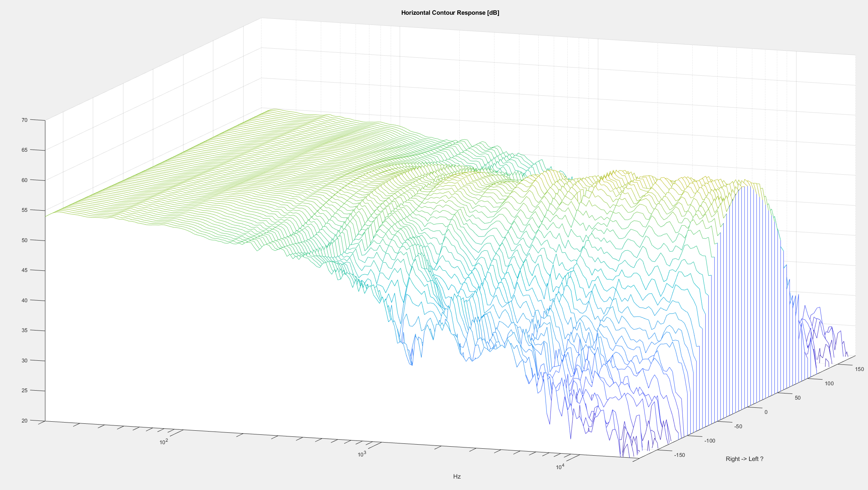This screenshot has height=490, width=868.
Task: Click the 10^4 frequency tick label
Action: pyautogui.click(x=559, y=467)
